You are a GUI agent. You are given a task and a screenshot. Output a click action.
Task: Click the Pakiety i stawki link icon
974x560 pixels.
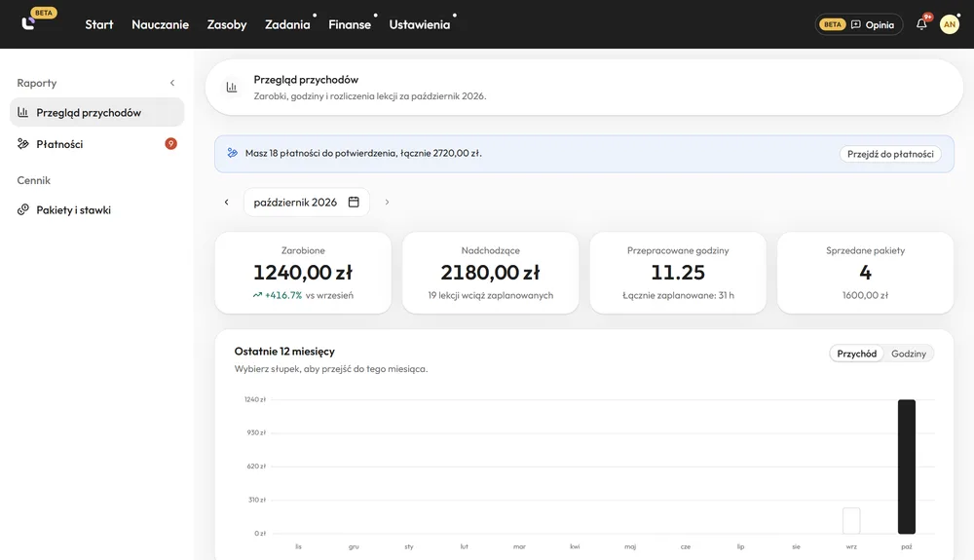click(23, 209)
